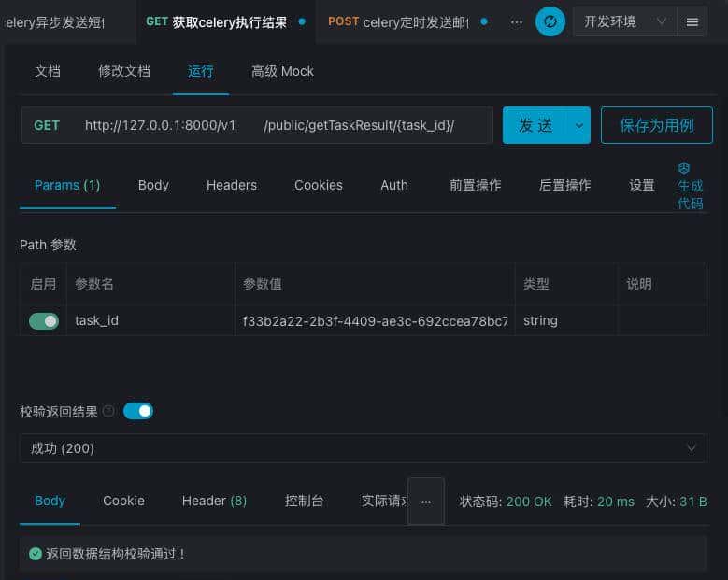Open the response Cookie tab
728x580 pixels.
tap(123, 502)
